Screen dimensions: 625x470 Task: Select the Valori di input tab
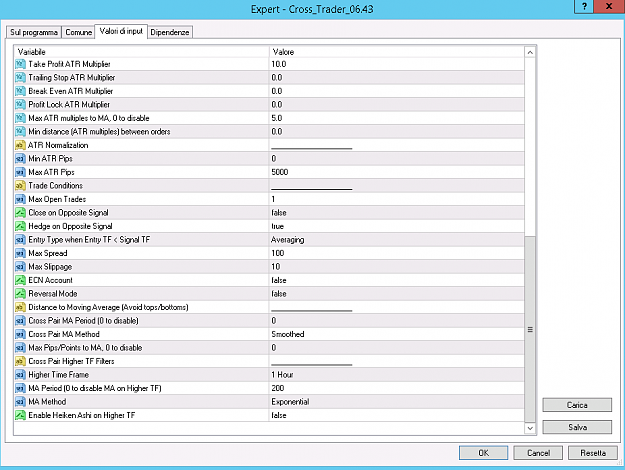[121, 31]
